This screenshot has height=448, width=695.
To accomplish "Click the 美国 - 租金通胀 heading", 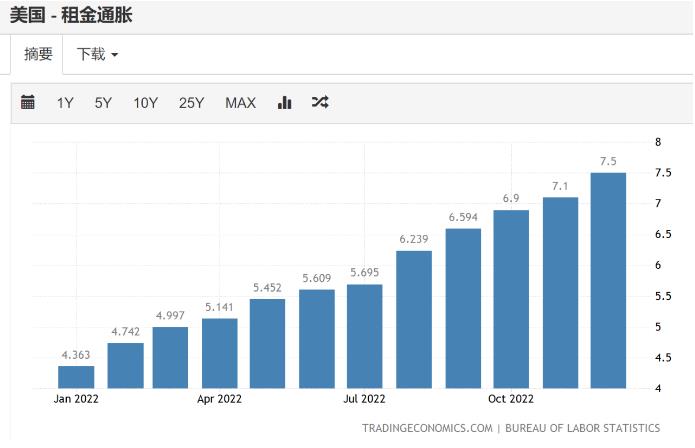I will [71, 15].
